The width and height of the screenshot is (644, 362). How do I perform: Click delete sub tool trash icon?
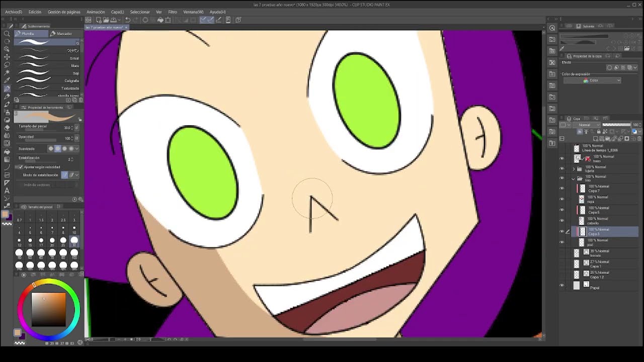[x=80, y=100]
